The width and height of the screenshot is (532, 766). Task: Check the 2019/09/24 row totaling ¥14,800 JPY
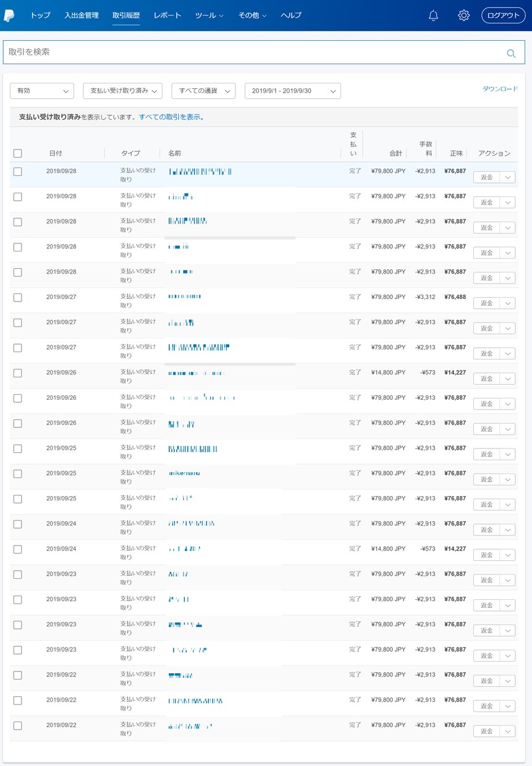[17, 549]
